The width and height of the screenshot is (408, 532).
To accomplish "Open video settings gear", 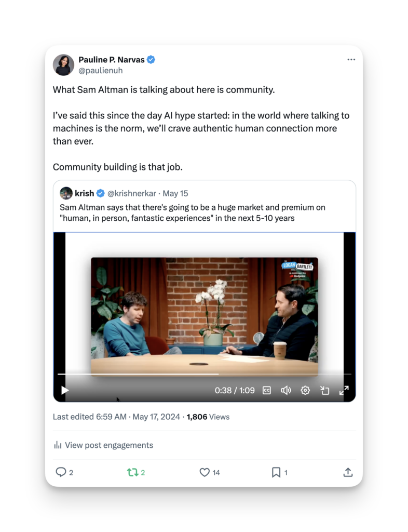I will pos(305,390).
